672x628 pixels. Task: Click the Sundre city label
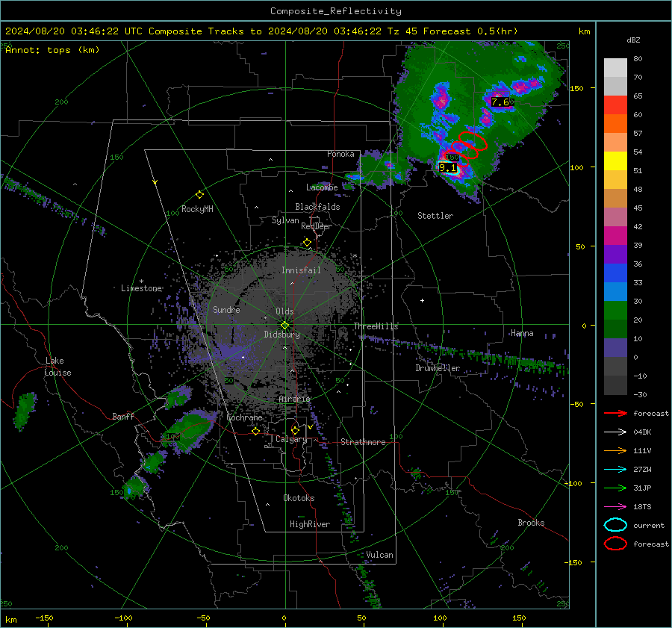pos(226,309)
